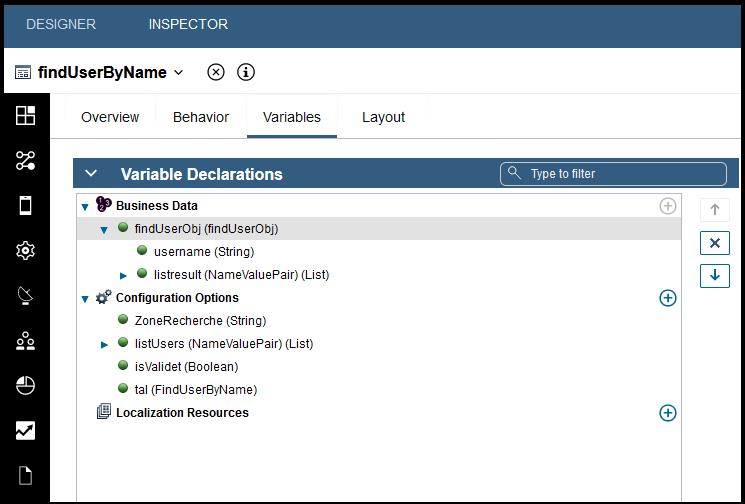Select the line graph icon in sidebar

(x=26, y=431)
